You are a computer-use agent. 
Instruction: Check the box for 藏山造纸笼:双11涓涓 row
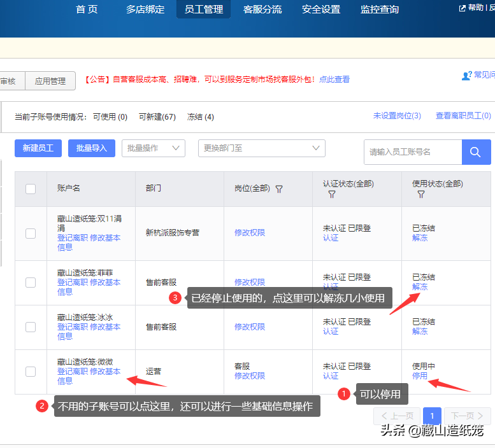[31, 234]
